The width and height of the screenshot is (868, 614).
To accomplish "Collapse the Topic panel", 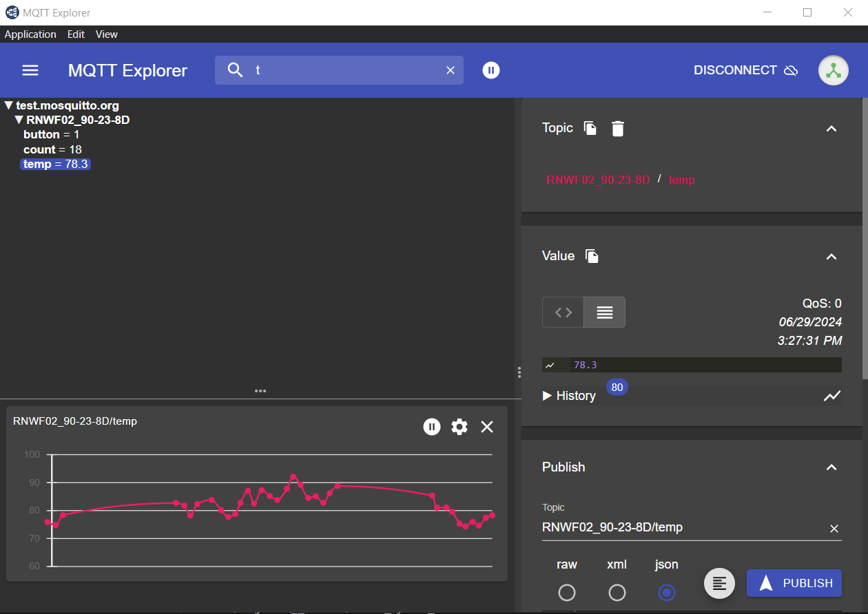I will [831, 129].
